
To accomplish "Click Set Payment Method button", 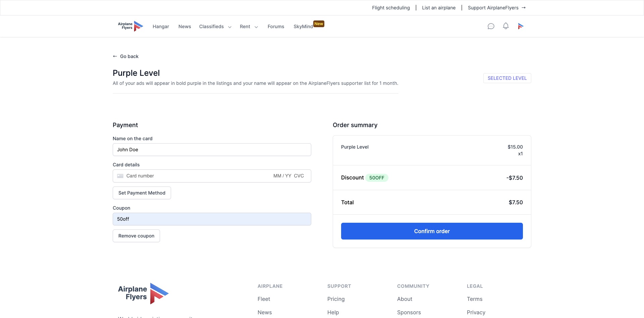I will pos(142,193).
